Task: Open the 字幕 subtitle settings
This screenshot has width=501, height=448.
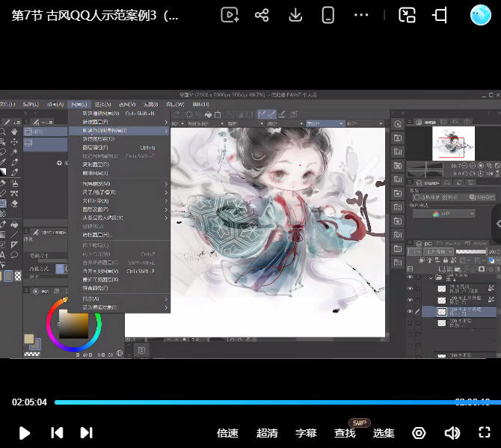Action: click(306, 433)
